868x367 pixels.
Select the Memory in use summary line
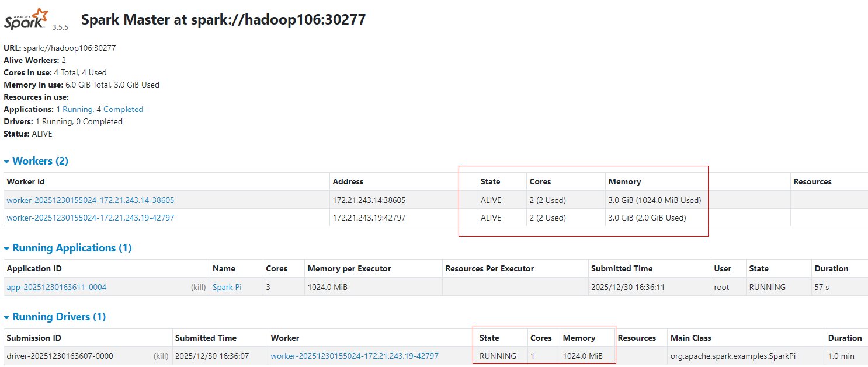point(81,85)
